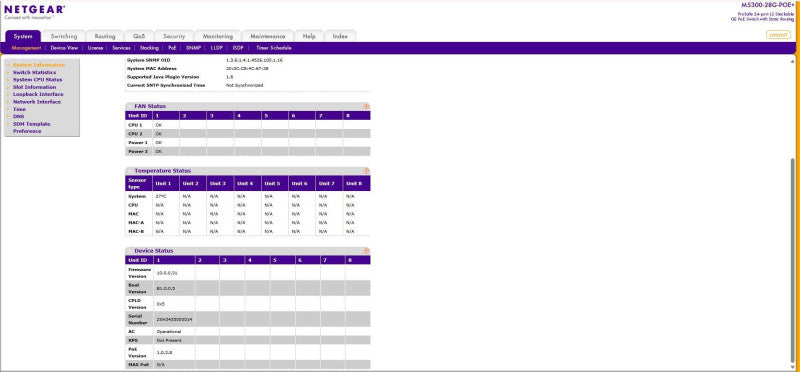This screenshot has height=372, width=800.
Task: Open Loopback Interface in the sidebar
Action: 38,94
